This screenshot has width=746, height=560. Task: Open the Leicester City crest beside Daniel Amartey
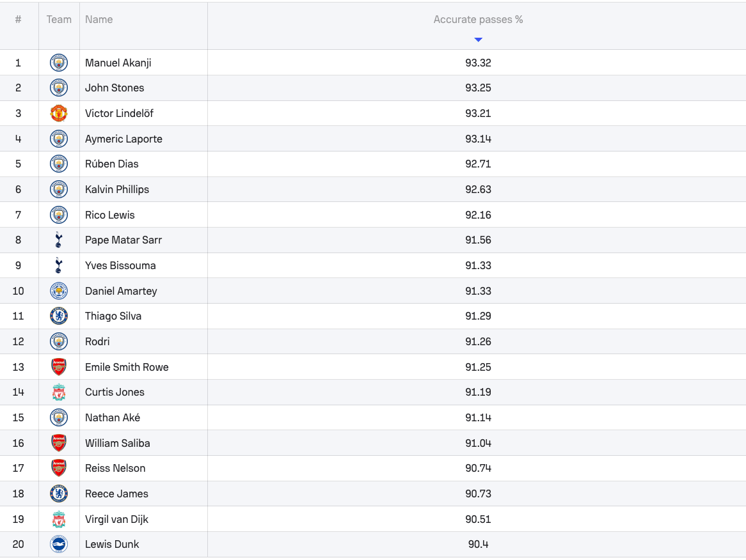[x=59, y=291]
